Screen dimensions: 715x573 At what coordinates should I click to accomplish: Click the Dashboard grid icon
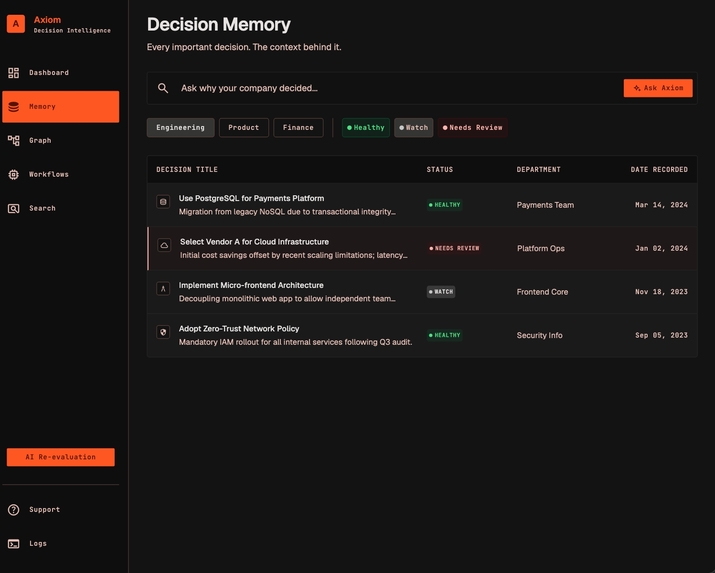[14, 73]
